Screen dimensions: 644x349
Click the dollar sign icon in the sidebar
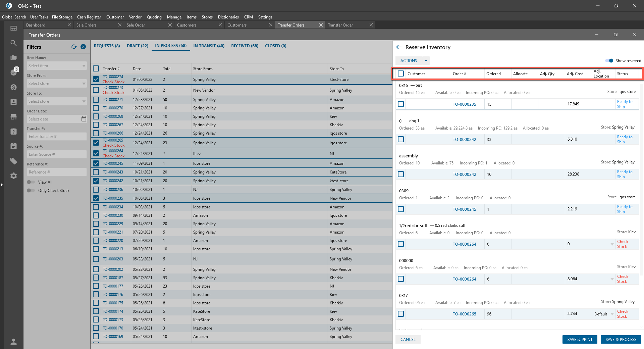[x=13, y=87]
